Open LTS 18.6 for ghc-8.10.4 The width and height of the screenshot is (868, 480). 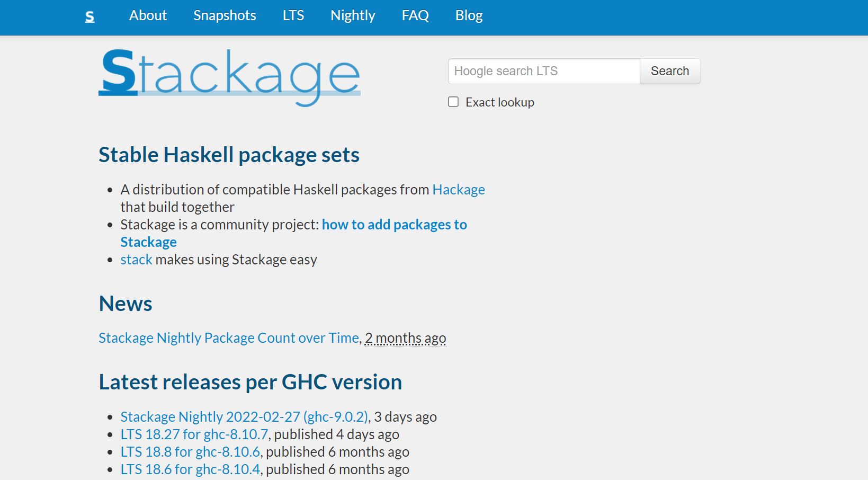point(190,469)
